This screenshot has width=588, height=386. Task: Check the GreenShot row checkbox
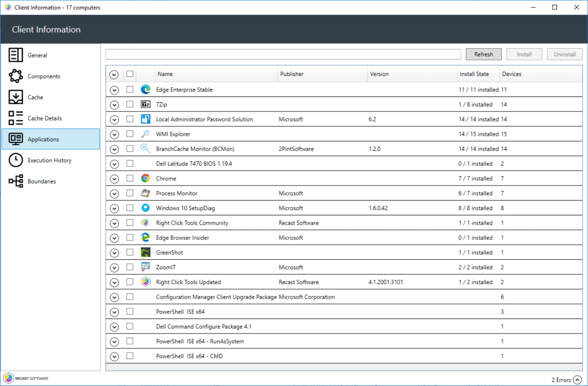click(x=130, y=252)
